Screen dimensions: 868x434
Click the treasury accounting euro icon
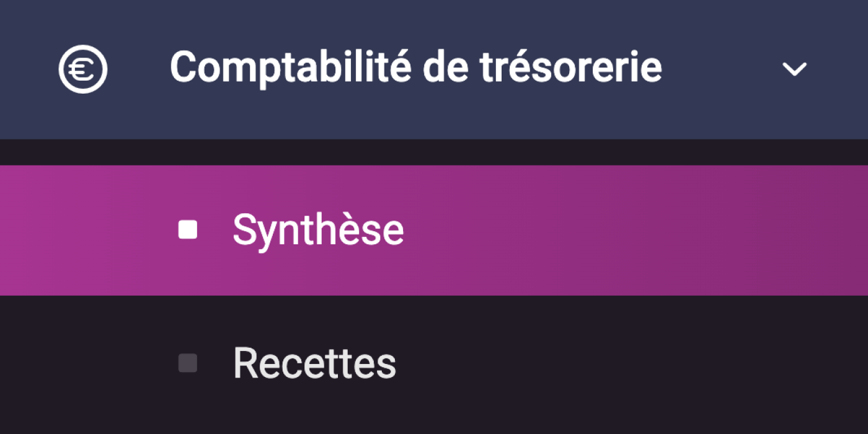(83, 69)
